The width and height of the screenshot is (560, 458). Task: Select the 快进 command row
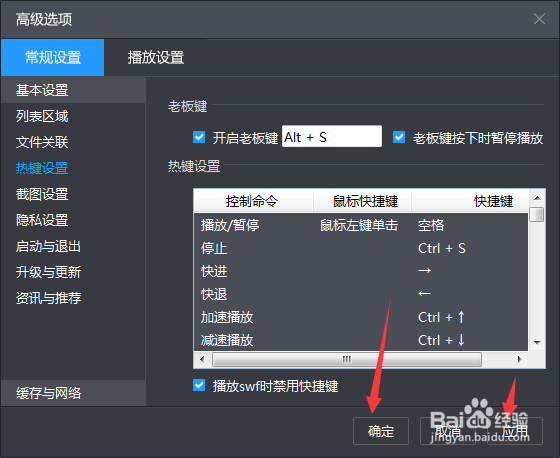click(x=361, y=271)
